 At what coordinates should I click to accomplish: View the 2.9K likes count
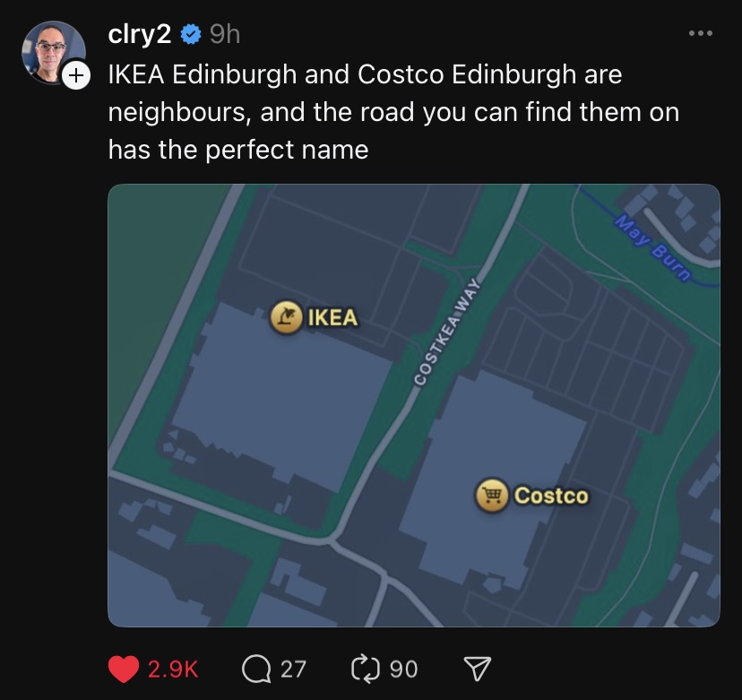(173, 670)
